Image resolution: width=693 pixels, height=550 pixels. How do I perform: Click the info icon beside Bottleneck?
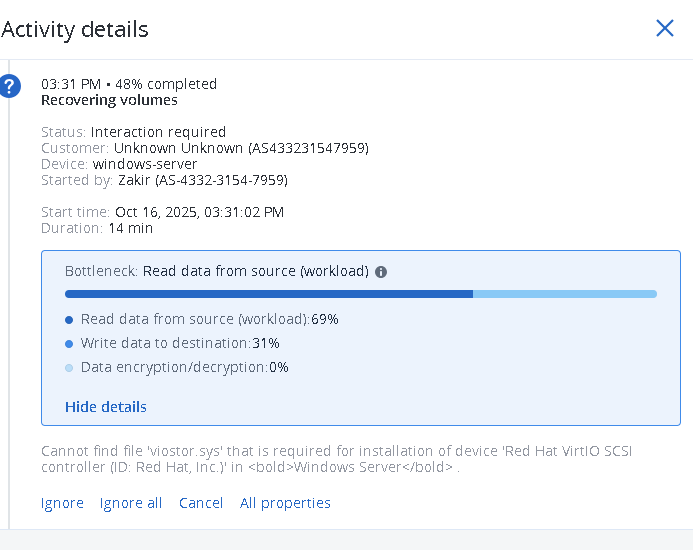[x=381, y=272]
